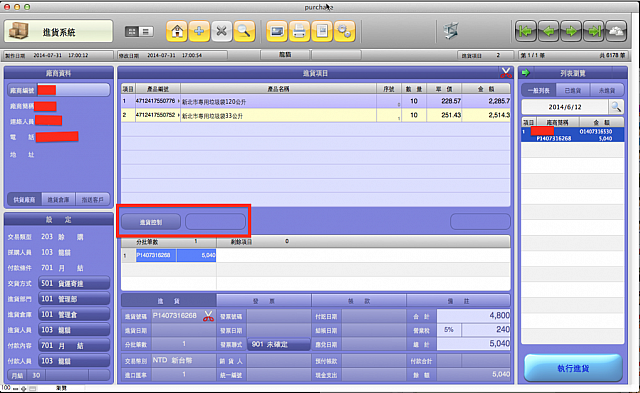Go to next record green arrow
640x393 pixels.
click(x=571, y=31)
